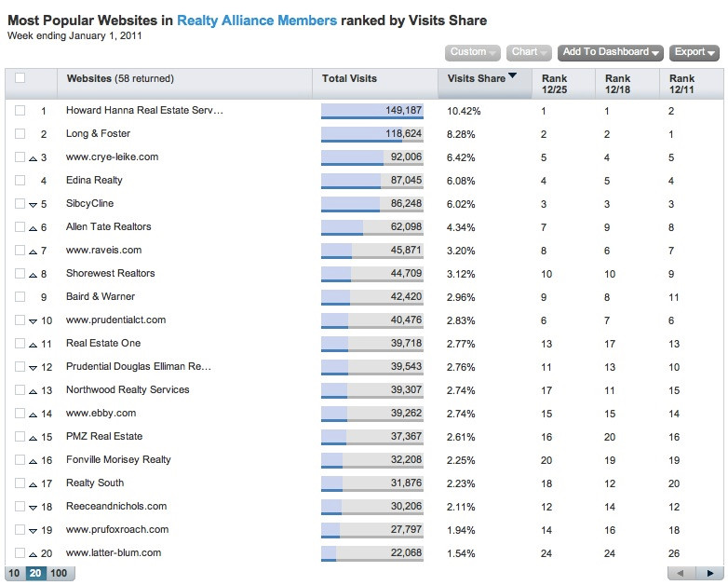Click rank-up triangle beside Fonville Morisey Realty

click(x=33, y=461)
